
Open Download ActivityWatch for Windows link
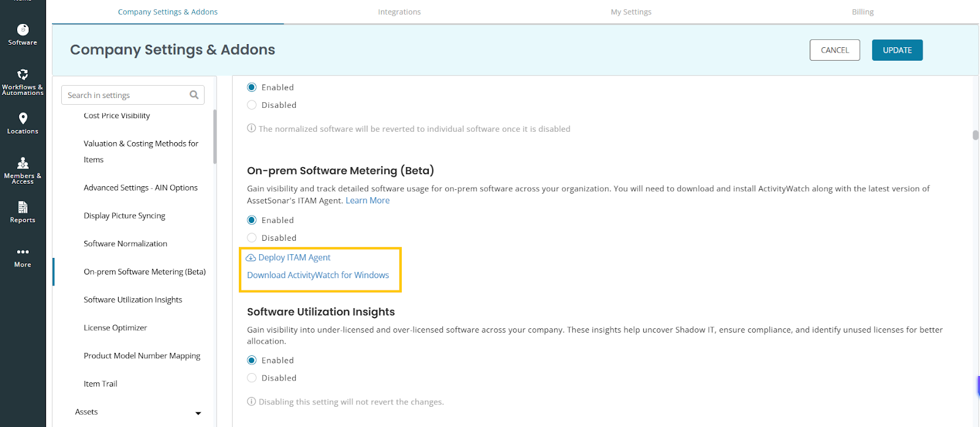point(318,275)
